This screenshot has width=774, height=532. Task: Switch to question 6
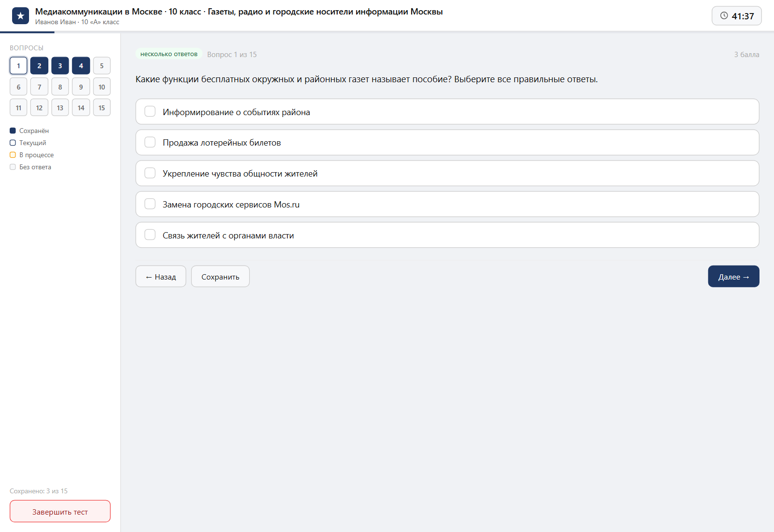pos(18,87)
